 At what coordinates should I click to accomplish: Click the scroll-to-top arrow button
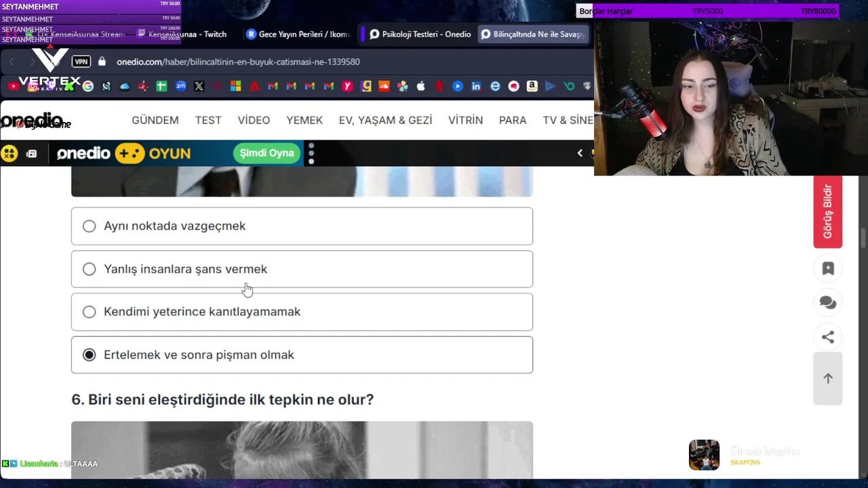pyautogui.click(x=828, y=378)
